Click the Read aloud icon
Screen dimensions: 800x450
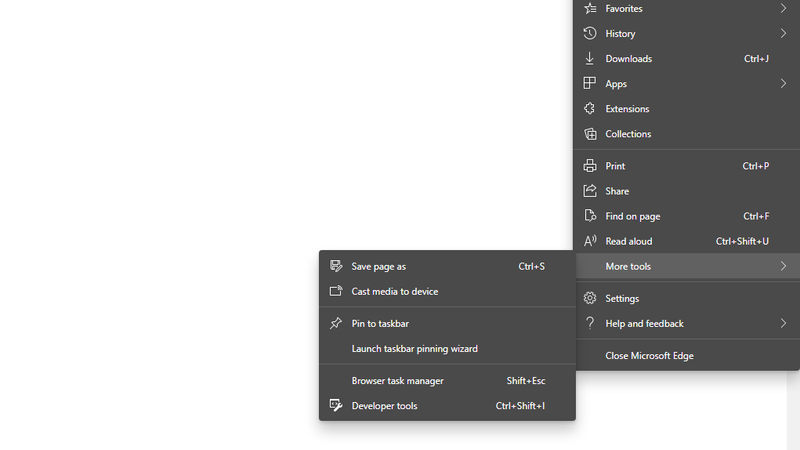tap(590, 241)
